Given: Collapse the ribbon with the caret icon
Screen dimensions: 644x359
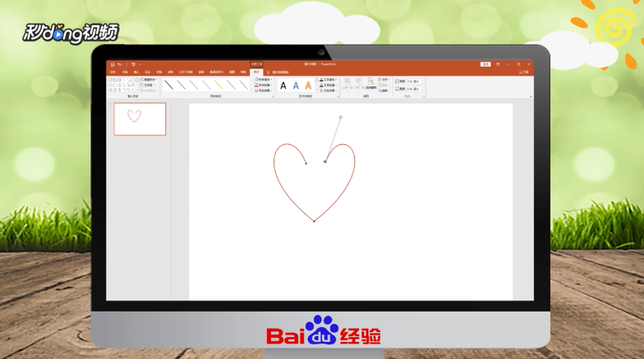Looking at the screenshot, I should point(531,97).
